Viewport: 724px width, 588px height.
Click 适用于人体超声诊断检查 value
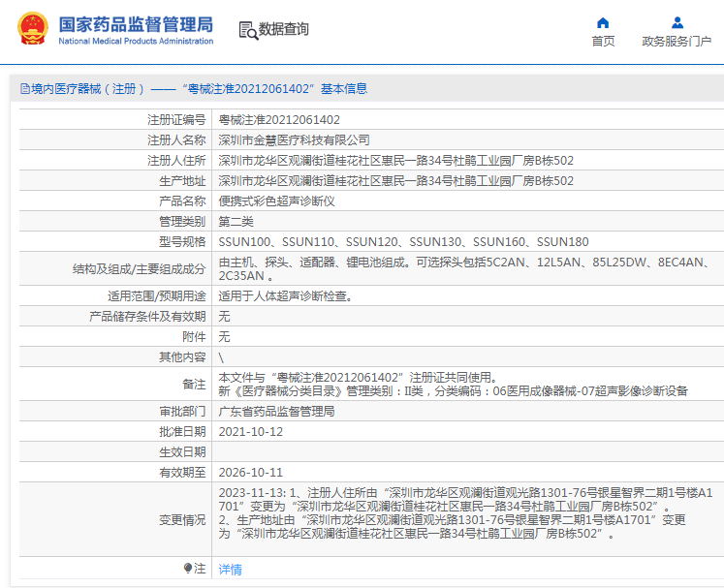point(285,295)
